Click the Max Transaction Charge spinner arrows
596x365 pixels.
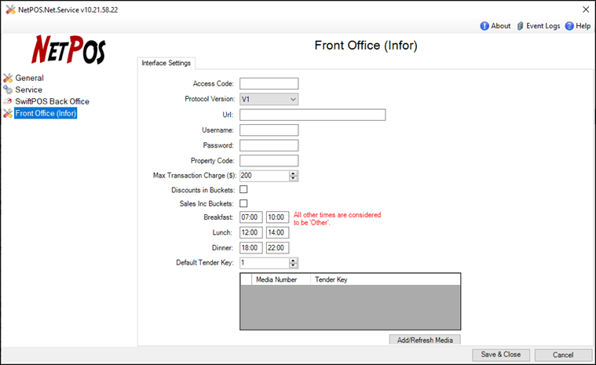click(293, 176)
